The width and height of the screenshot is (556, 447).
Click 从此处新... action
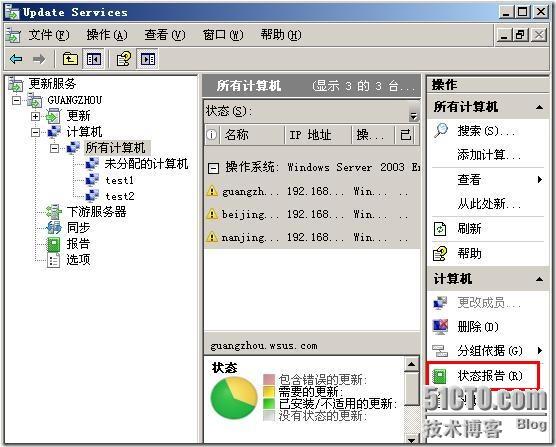(489, 204)
